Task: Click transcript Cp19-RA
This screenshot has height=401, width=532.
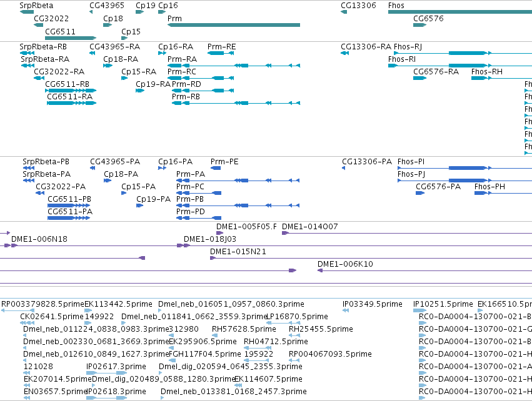Action: pyautogui.click(x=153, y=84)
